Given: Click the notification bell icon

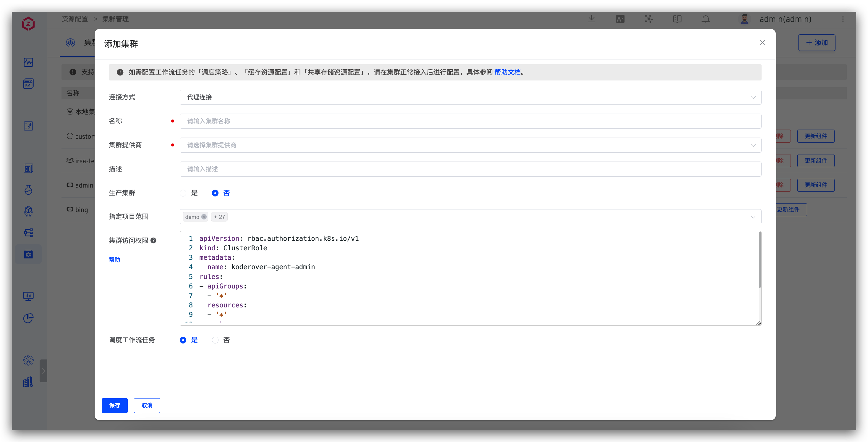Looking at the screenshot, I should point(705,19).
